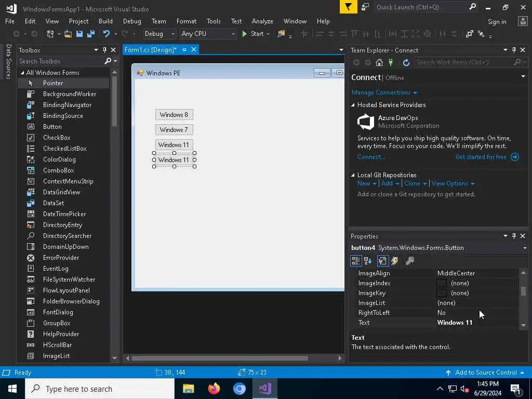Click the Open File toolbar icon
This screenshot has width=532, height=399.
pos(68,34)
